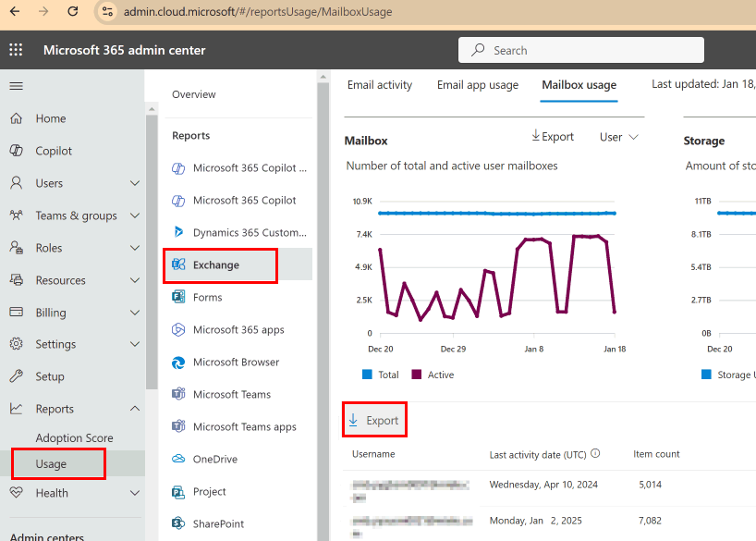Expand the Teams & groups chevron
756x541 pixels.
(135, 215)
